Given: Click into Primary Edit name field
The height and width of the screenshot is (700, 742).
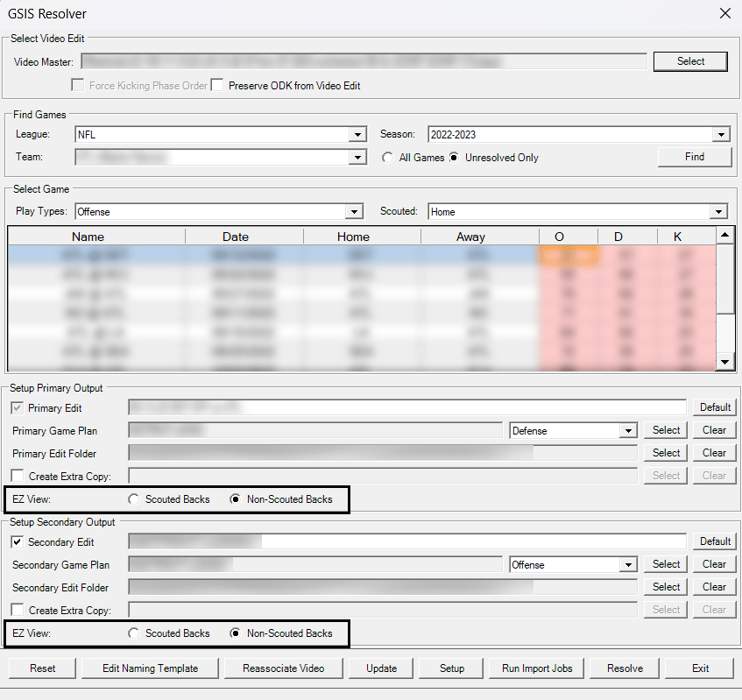Looking at the screenshot, I should [x=407, y=407].
